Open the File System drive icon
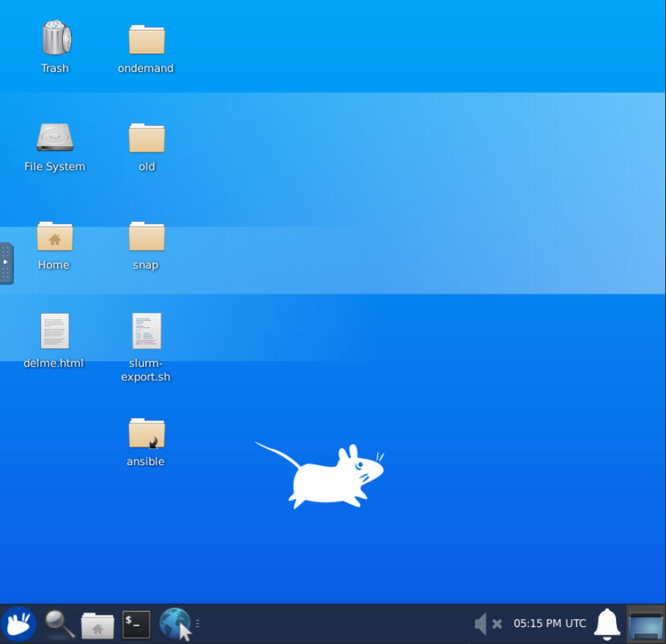This screenshot has height=644, width=666. point(55,137)
